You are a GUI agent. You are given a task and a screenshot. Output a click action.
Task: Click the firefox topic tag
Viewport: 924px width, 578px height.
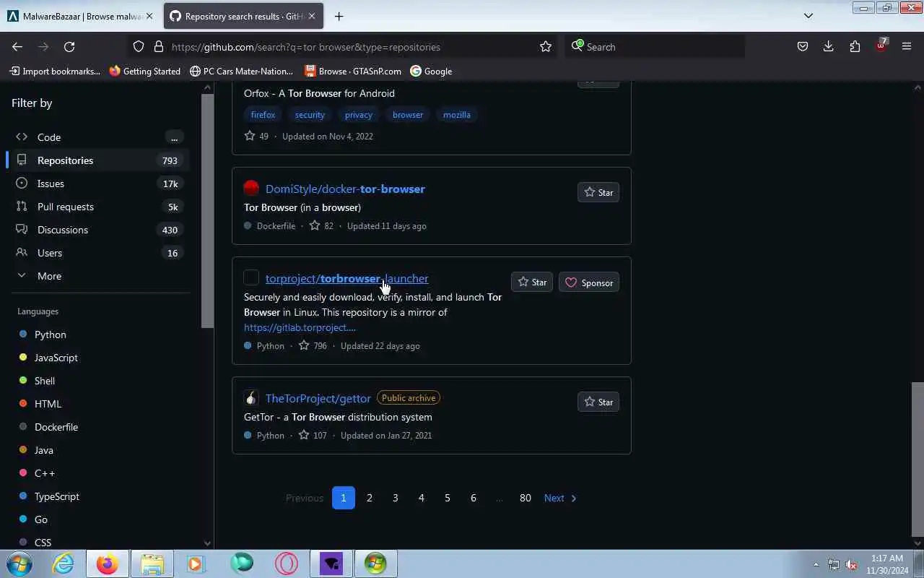coord(263,115)
